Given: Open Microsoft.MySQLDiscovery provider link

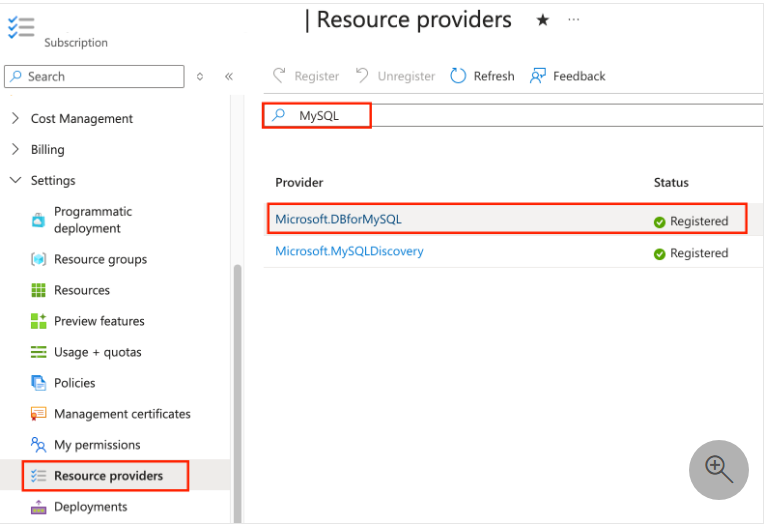Looking at the screenshot, I should (x=349, y=251).
